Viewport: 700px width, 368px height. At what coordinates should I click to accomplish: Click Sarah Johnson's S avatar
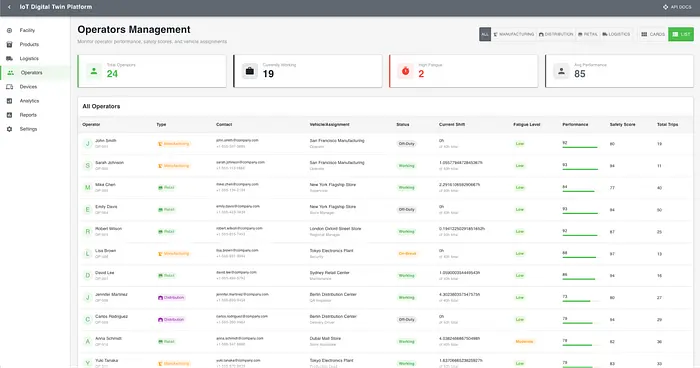(x=88, y=166)
